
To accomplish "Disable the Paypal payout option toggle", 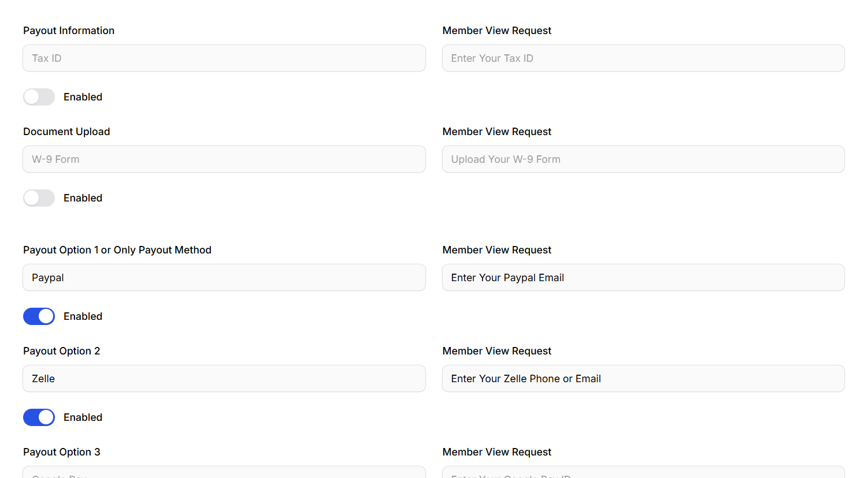I will (x=39, y=316).
